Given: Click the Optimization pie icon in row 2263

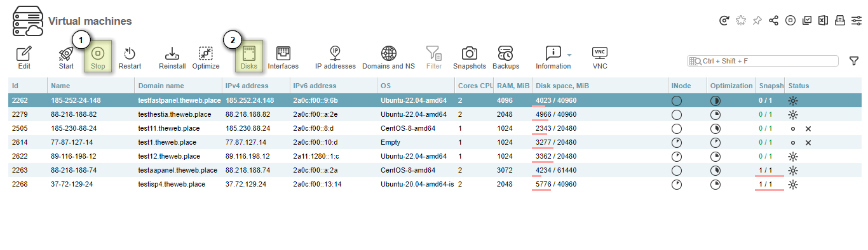Looking at the screenshot, I should [715, 170].
